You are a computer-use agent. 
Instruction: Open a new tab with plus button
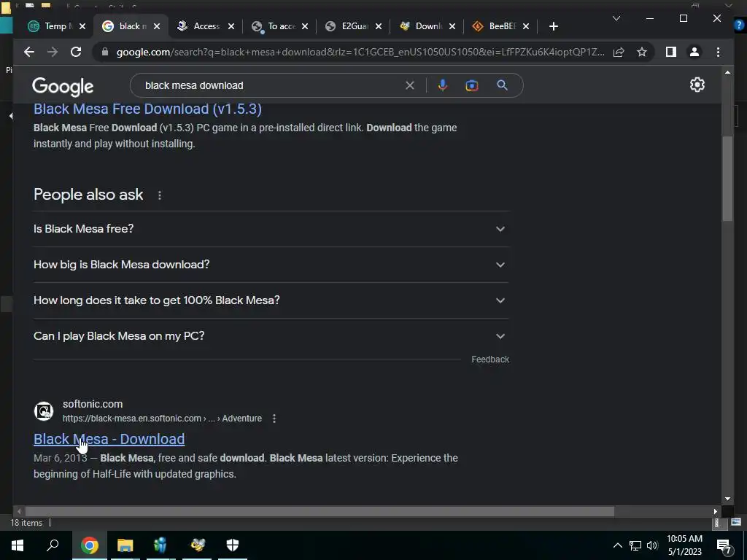(553, 26)
